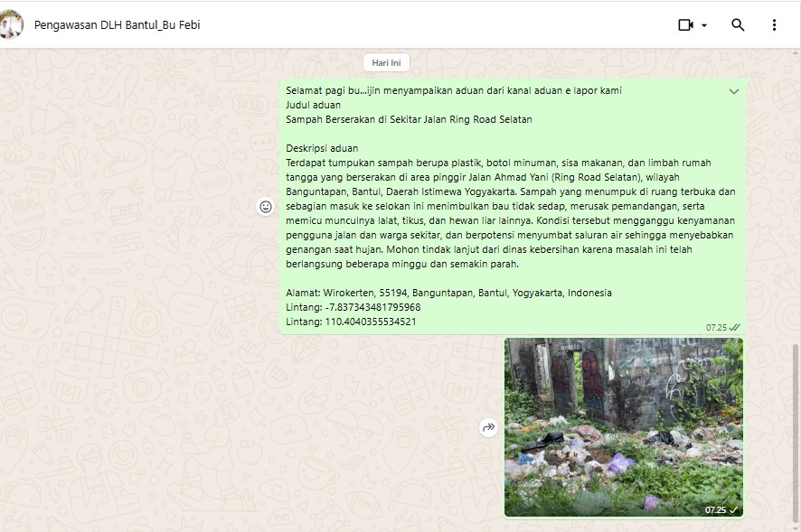This screenshot has height=532, width=801.
Task: Click the complaint title Sampah Berserakan line
Action: click(409, 119)
